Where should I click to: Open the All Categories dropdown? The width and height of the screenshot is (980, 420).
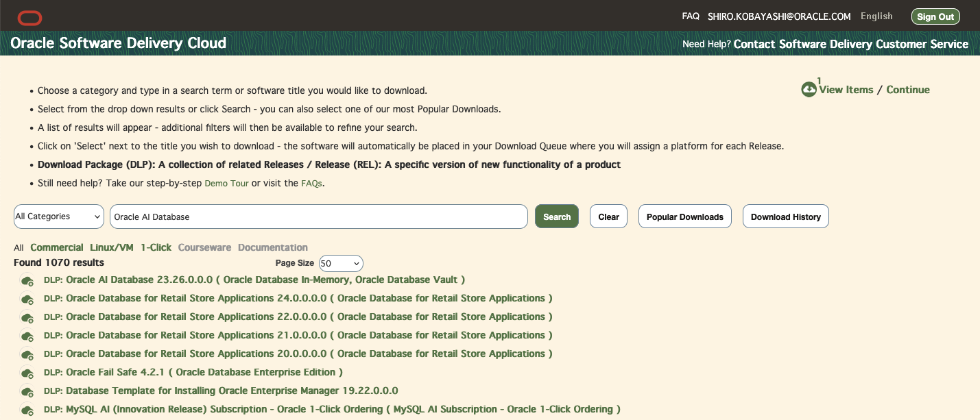(58, 217)
